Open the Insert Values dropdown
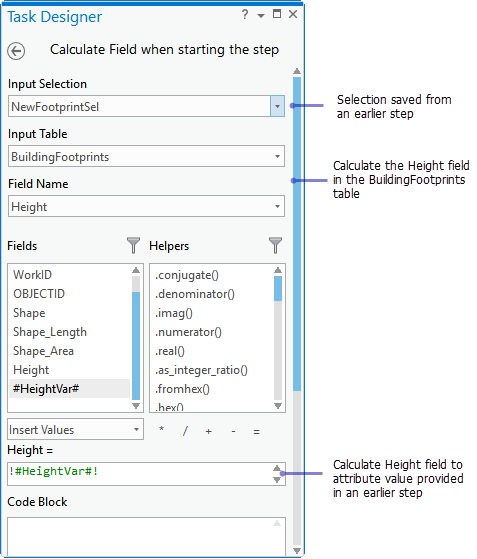The height and width of the screenshot is (559, 477). click(76, 429)
